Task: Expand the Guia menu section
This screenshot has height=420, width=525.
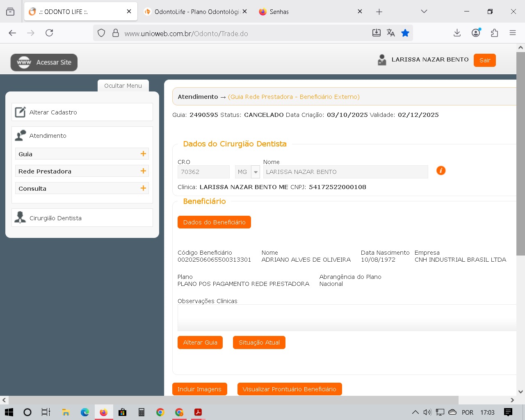Action: tap(143, 154)
